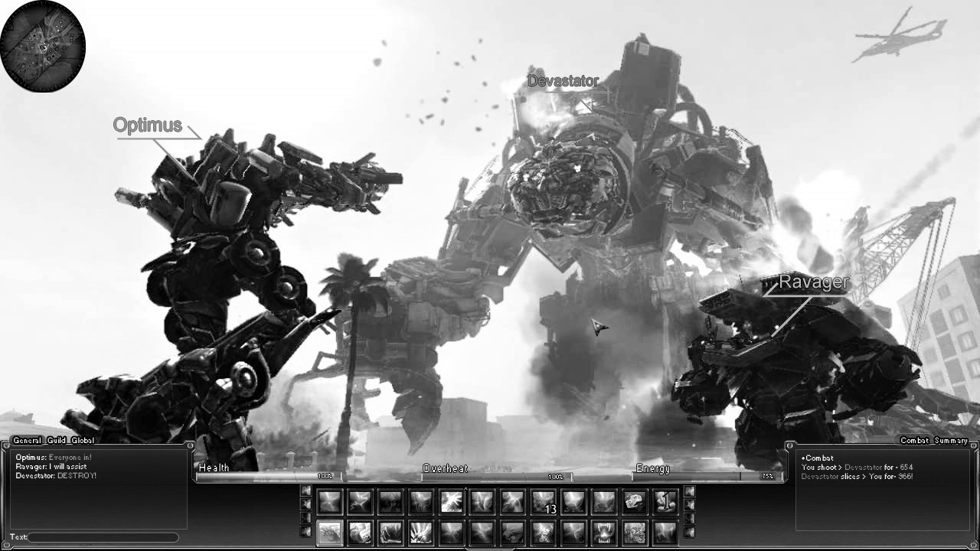Focus the chat Text input field
Viewport: 980px width, 551px height.
point(103,537)
